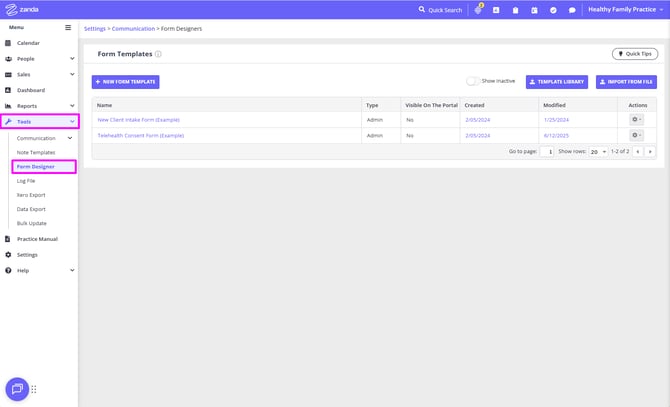
Task: Open the chat bubble icon in top bar
Action: pos(572,10)
